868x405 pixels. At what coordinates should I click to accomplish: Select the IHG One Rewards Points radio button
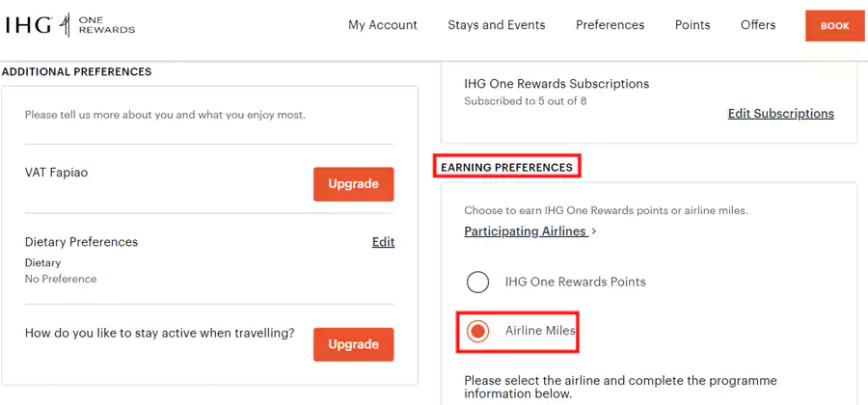coord(477,283)
